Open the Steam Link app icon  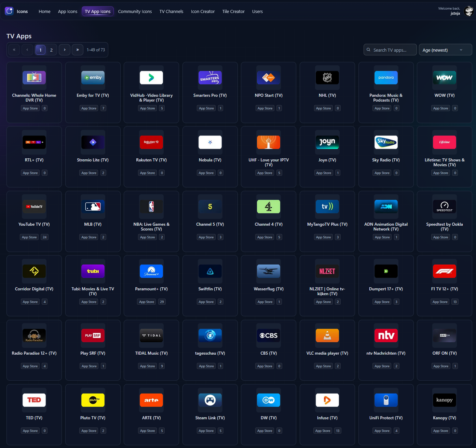click(210, 400)
